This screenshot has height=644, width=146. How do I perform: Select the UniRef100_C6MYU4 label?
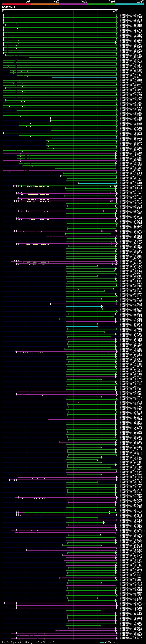coord(131,590)
